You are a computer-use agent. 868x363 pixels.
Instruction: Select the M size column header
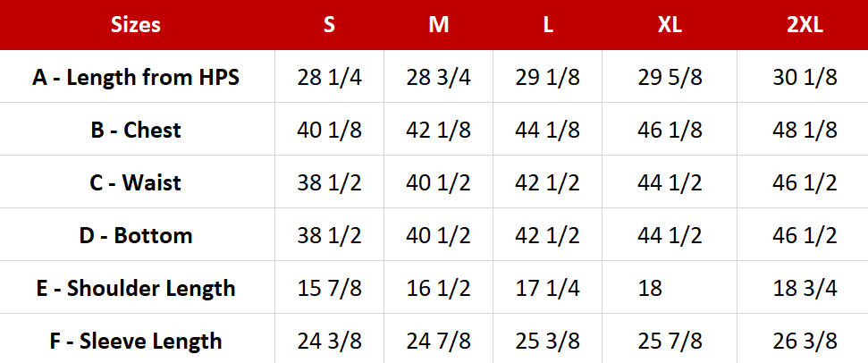(438, 25)
